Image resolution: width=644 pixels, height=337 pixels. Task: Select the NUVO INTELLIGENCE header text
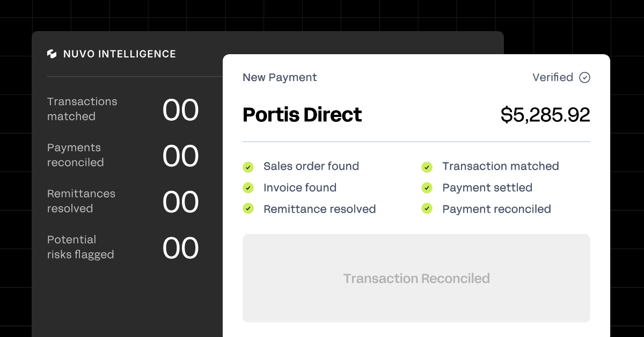point(120,54)
